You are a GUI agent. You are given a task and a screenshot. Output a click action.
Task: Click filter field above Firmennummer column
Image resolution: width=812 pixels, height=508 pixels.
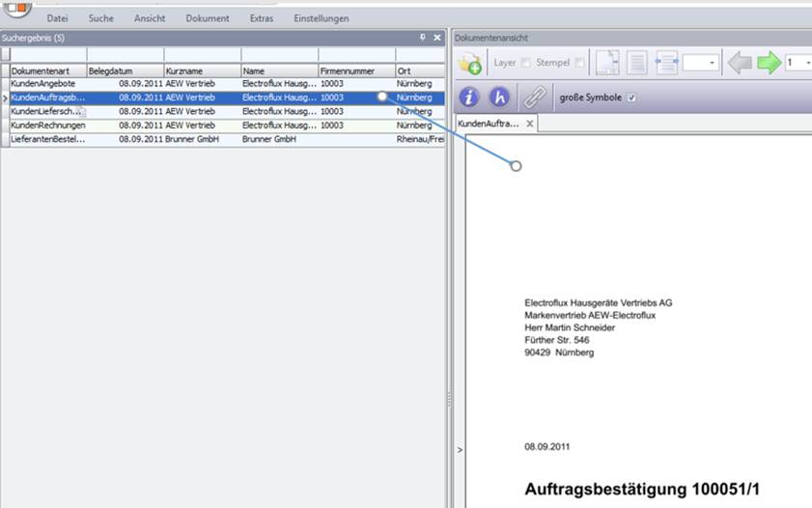point(357,54)
